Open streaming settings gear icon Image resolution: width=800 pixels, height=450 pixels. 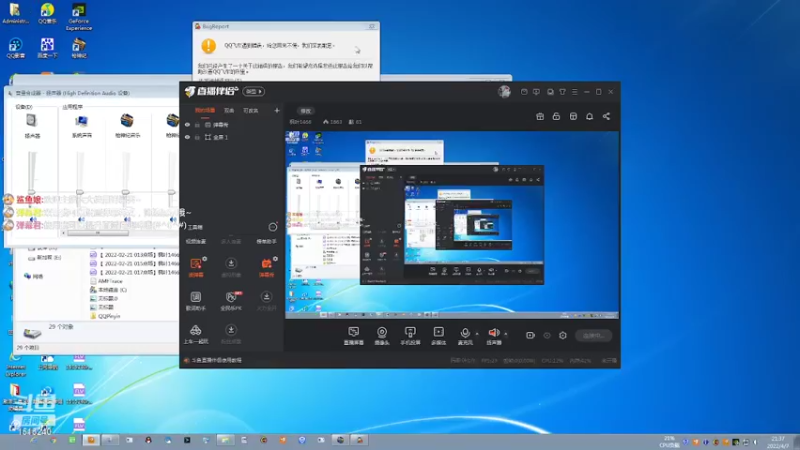(563, 335)
